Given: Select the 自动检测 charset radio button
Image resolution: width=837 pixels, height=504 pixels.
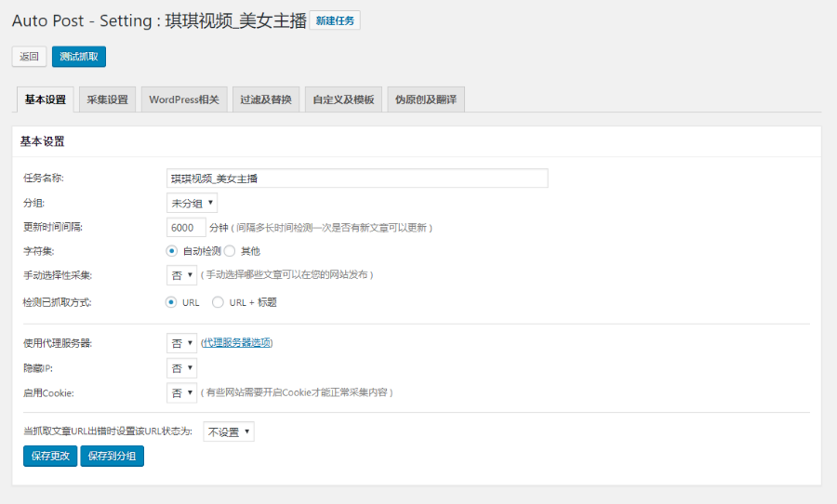Looking at the screenshot, I should [171, 251].
